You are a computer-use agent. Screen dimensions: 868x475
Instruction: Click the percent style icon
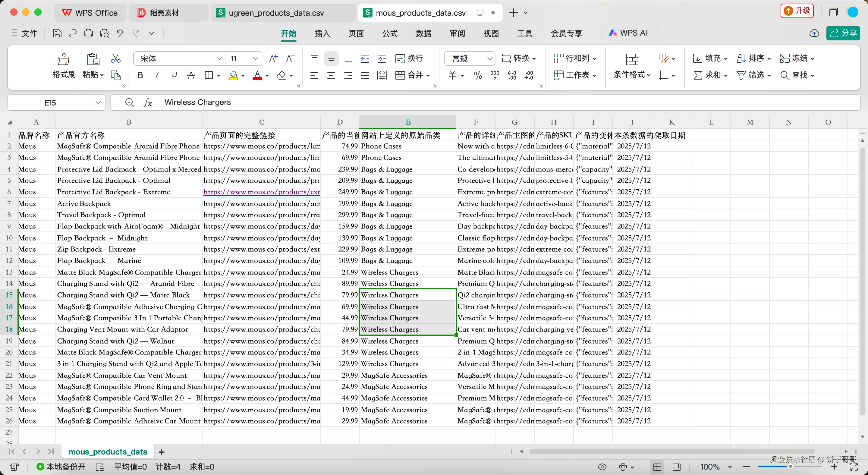[477, 75]
